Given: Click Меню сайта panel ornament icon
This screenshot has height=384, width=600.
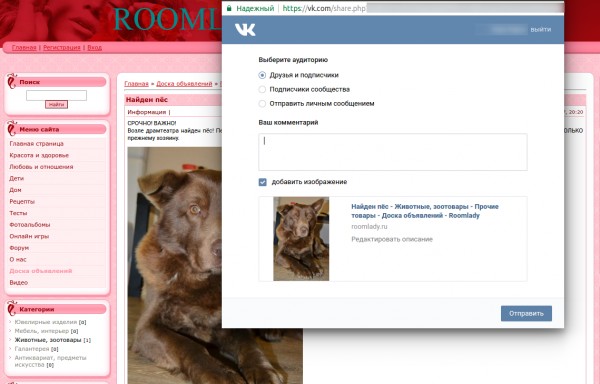Looking at the screenshot, I should tap(11, 129).
